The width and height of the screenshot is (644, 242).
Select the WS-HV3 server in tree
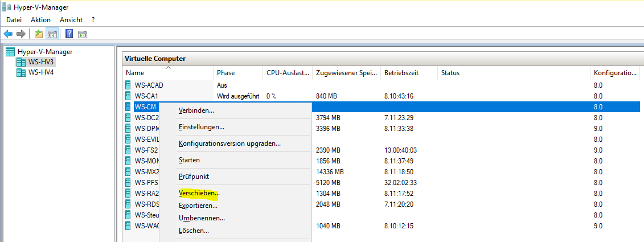coord(41,62)
